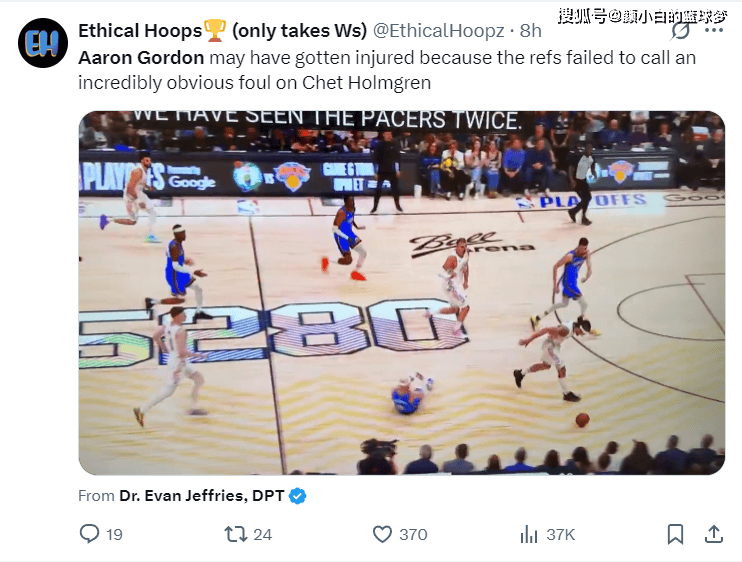This screenshot has width=742, height=562.
Task: Open the @EthicalHoopz handle link
Action: pos(439,31)
